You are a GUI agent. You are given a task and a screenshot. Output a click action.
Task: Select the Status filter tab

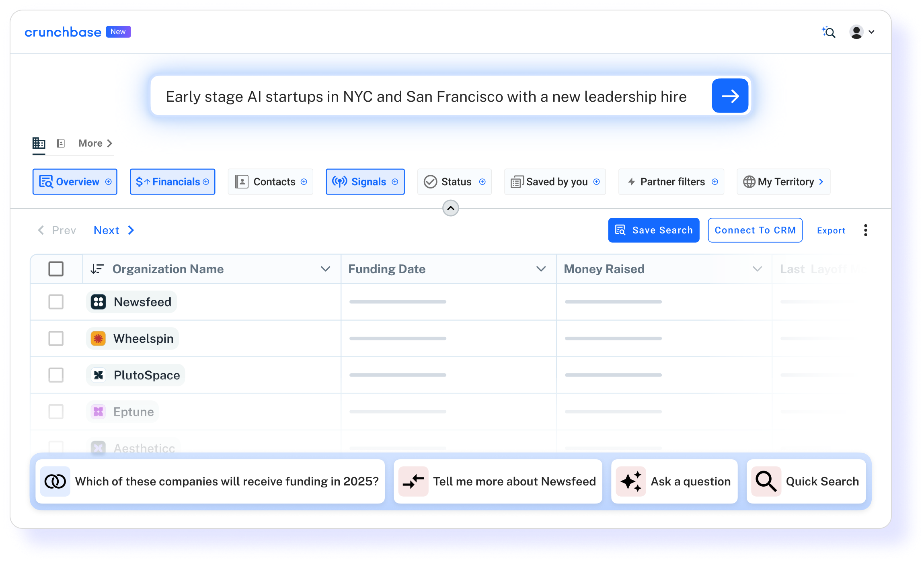tap(454, 182)
